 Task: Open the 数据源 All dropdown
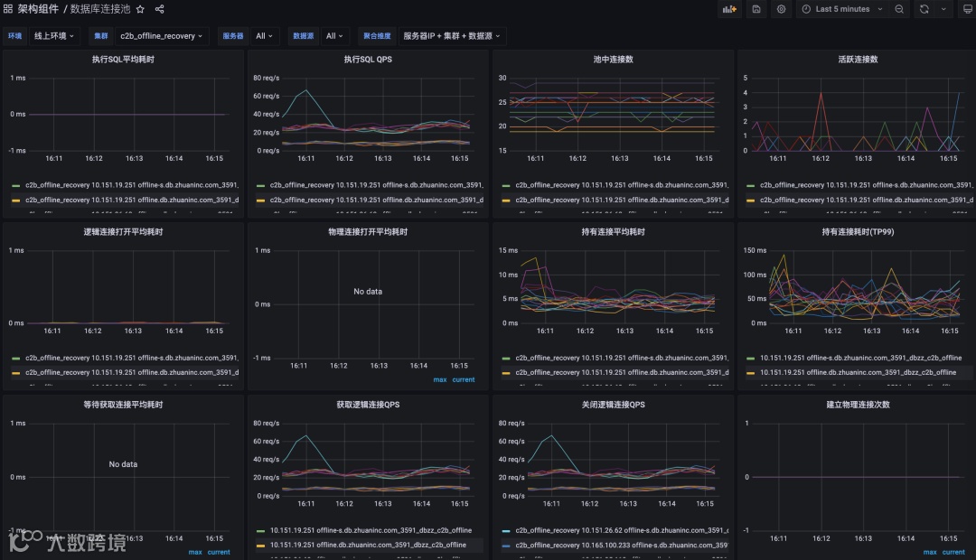334,36
